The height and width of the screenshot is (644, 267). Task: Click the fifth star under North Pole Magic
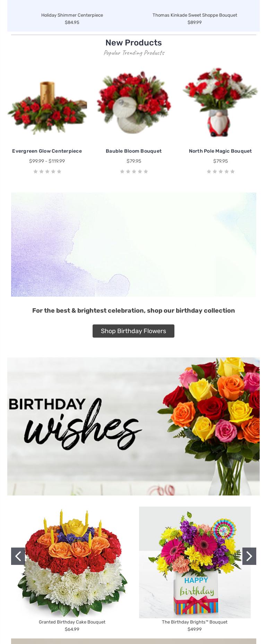point(232,171)
